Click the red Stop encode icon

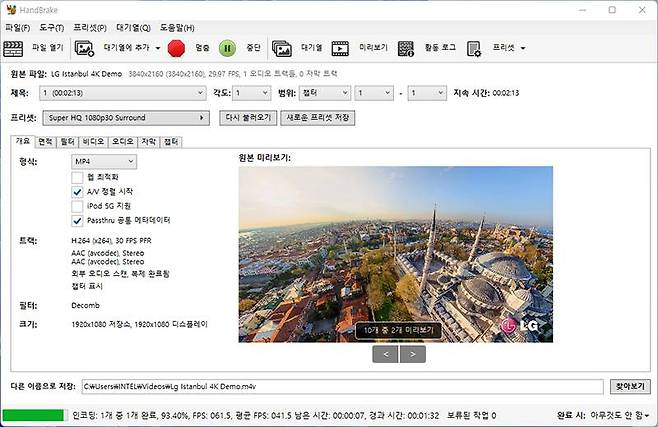(x=176, y=48)
